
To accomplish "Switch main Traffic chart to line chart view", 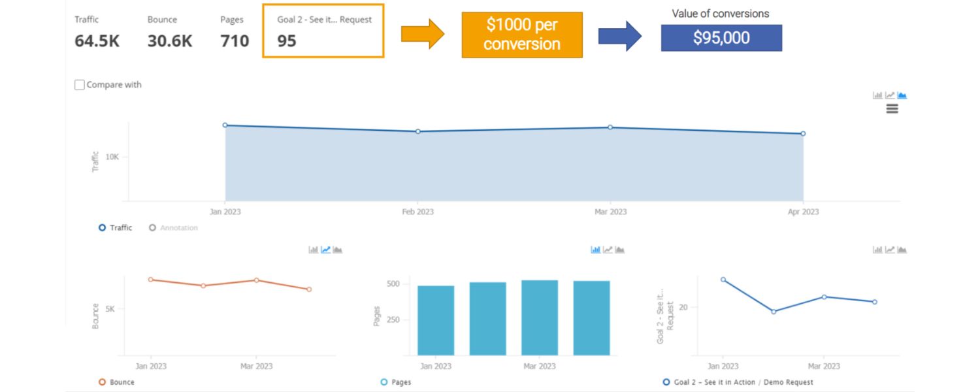I will (889, 95).
